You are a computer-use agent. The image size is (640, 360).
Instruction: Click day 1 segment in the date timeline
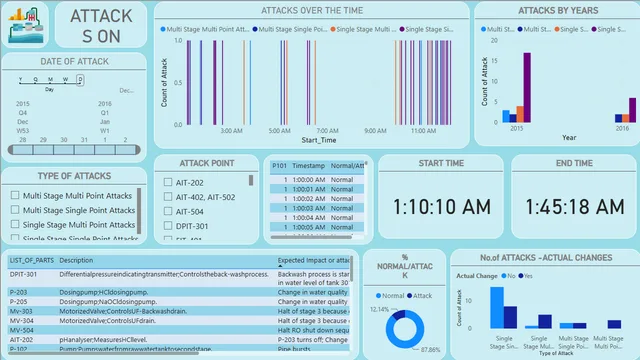pyautogui.click(x=105, y=150)
